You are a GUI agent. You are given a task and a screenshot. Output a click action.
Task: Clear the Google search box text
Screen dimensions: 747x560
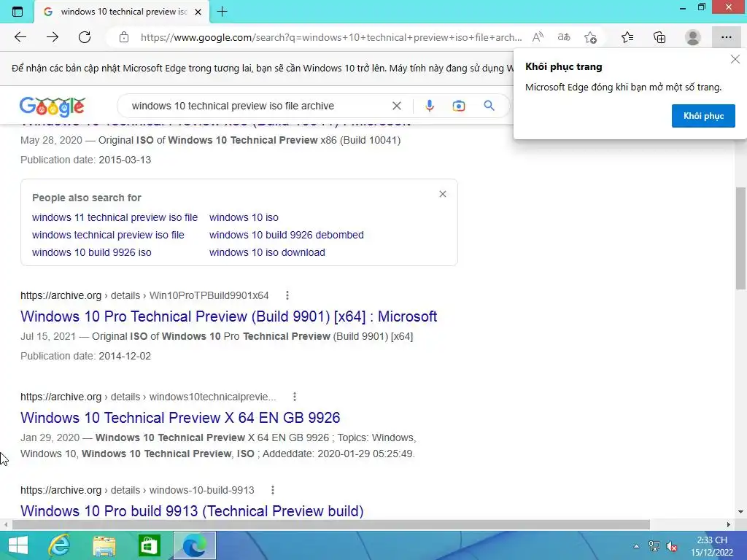(x=396, y=106)
